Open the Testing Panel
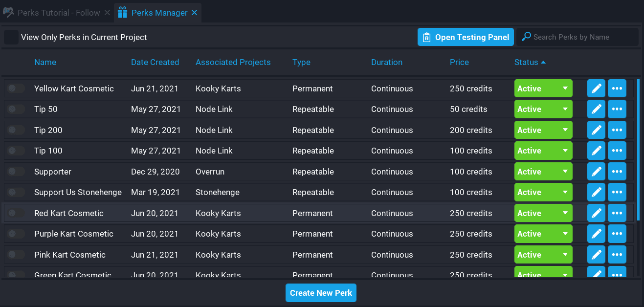 (466, 37)
